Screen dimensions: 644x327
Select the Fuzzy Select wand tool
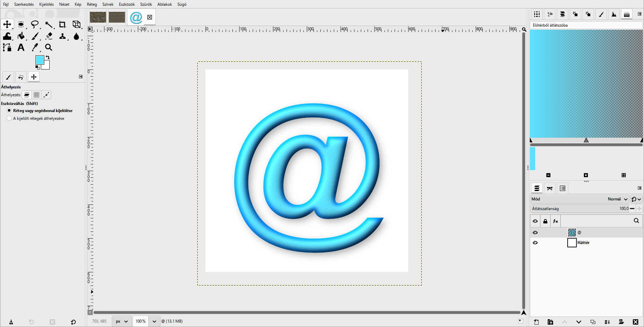click(49, 24)
